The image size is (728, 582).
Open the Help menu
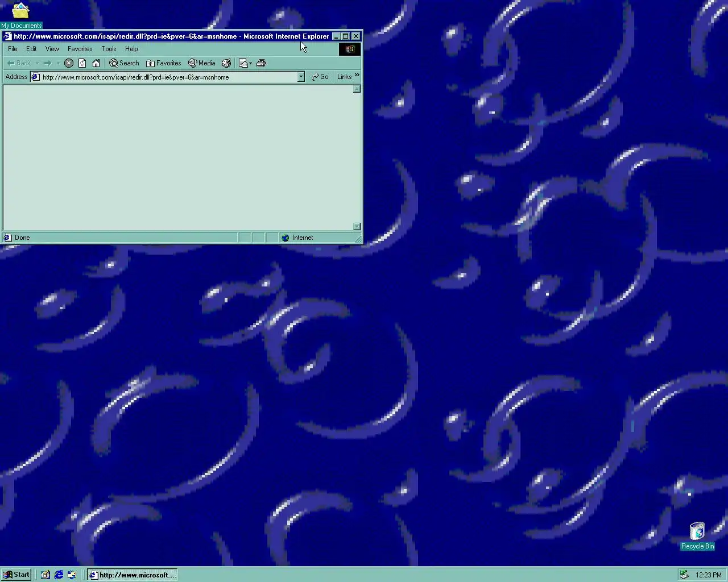131,49
